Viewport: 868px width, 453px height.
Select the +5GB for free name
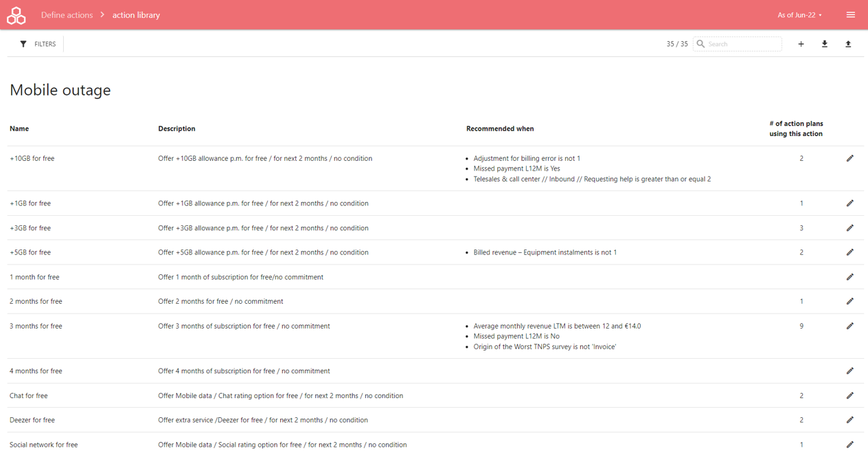pyautogui.click(x=30, y=252)
